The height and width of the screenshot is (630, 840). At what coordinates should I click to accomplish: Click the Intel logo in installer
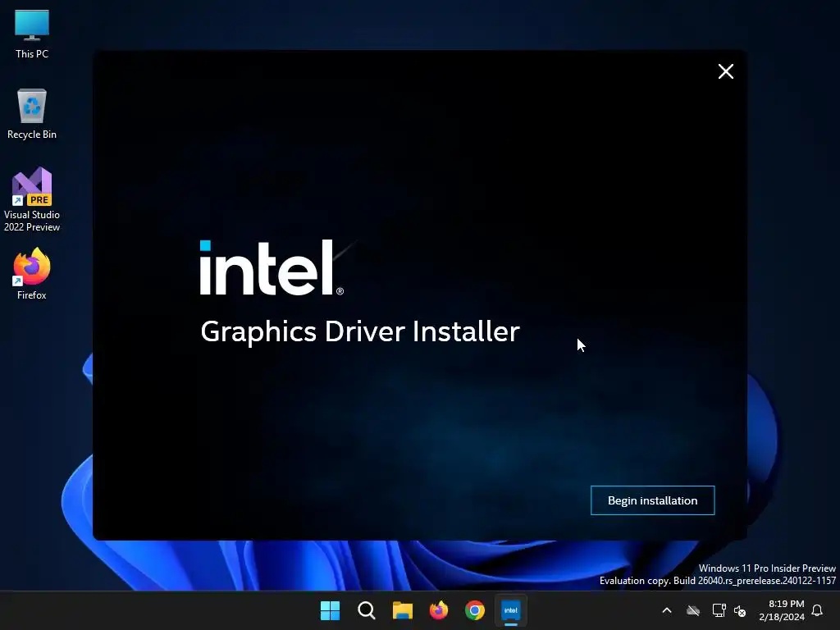pos(272,267)
